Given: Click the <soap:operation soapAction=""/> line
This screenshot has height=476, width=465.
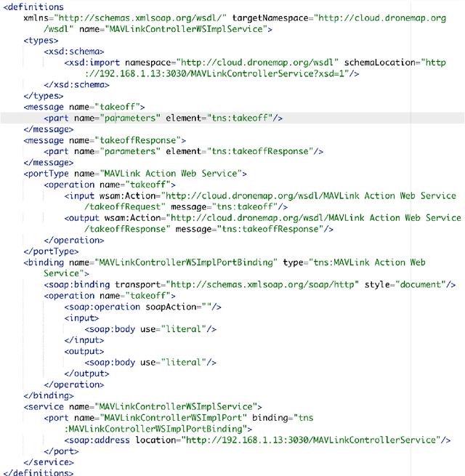Looking at the screenshot, I should click(142, 307).
